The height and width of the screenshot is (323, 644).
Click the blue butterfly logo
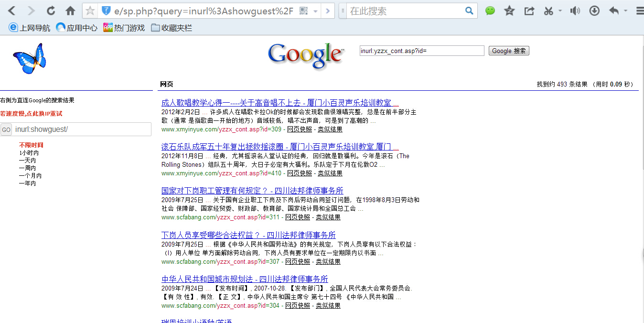coord(29,58)
